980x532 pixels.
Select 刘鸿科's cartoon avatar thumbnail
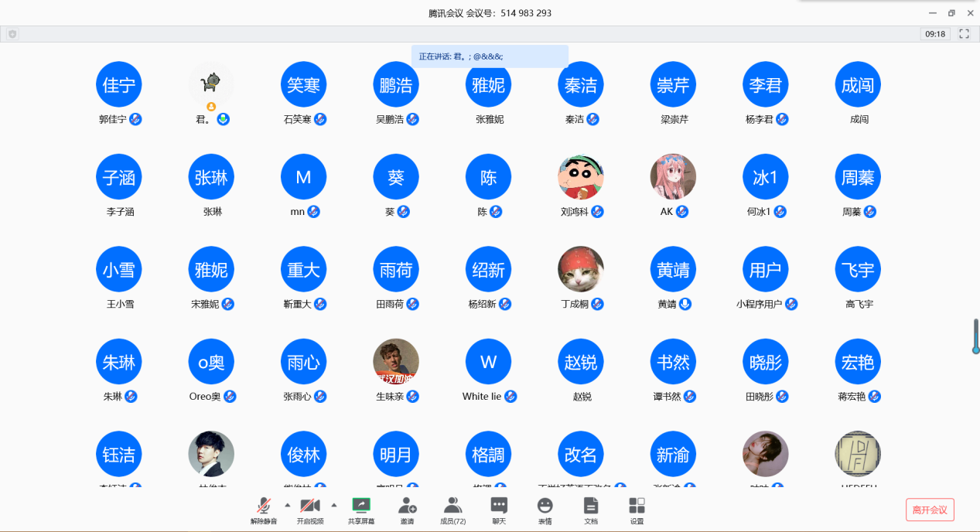click(580, 177)
